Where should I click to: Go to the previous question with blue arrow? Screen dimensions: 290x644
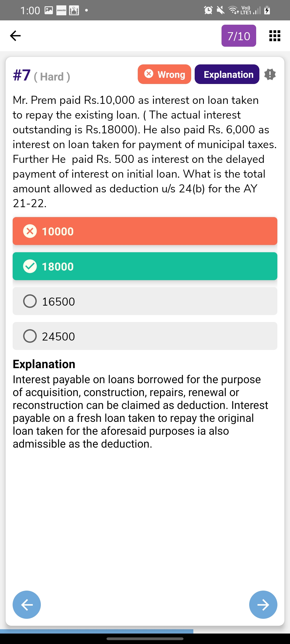point(27,605)
